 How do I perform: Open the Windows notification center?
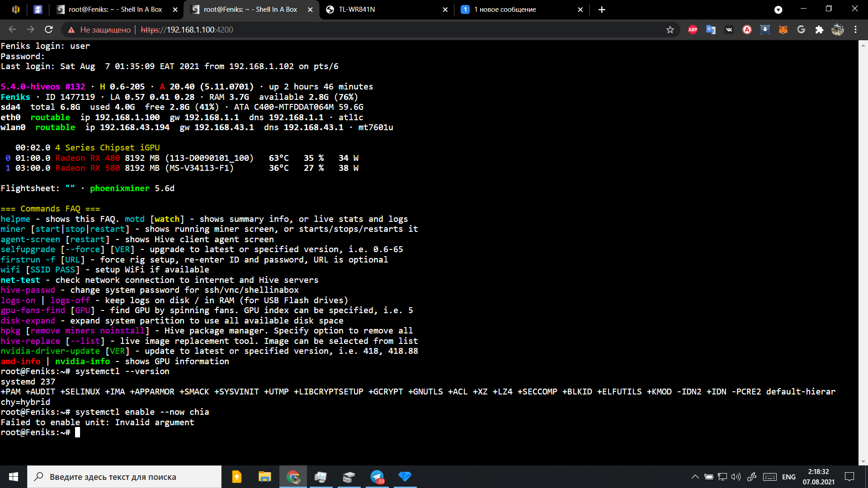(849, 477)
